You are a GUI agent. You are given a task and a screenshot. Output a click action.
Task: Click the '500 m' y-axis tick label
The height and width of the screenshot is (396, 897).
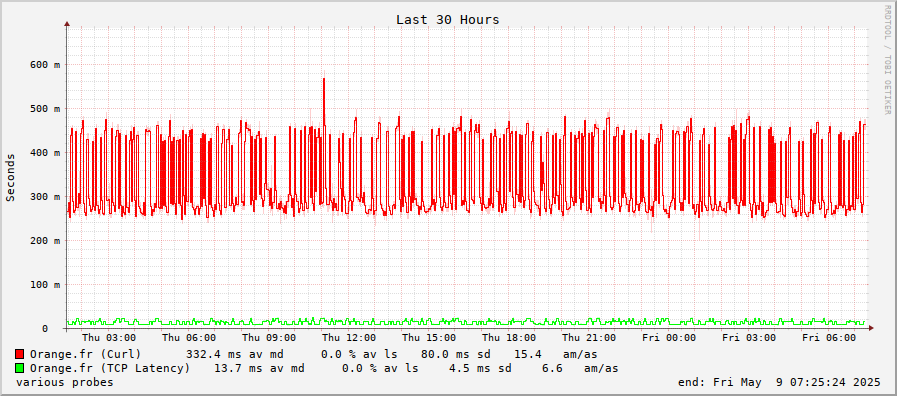pyautogui.click(x=45, y=109)
